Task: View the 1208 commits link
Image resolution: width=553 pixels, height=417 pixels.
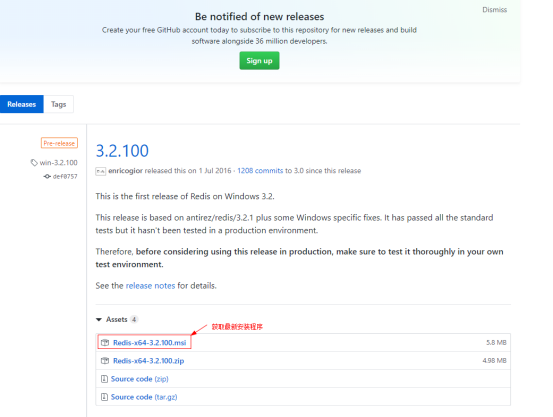Action: (260, 171)
